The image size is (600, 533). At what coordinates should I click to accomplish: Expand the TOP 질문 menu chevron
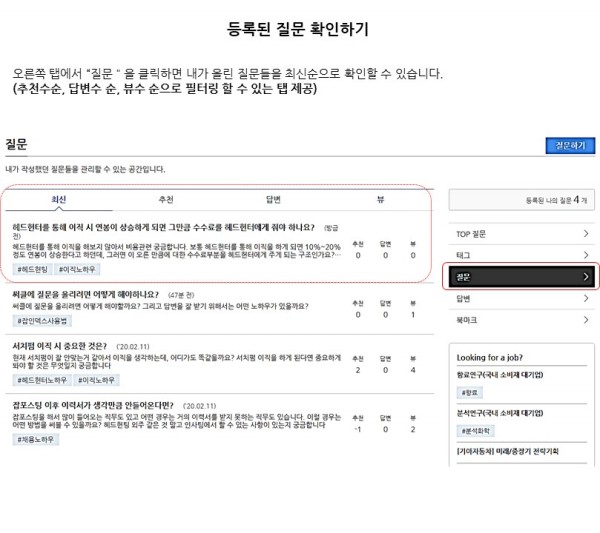point(586,234)
